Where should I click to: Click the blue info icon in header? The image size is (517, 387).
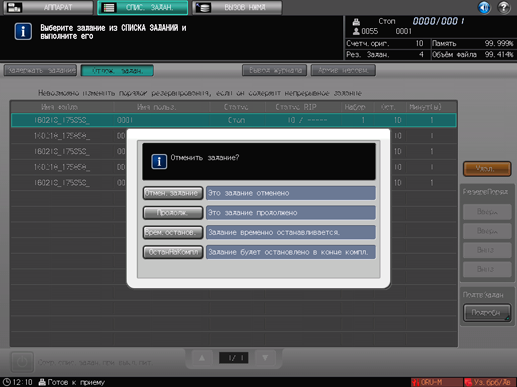click(x=23, y=31)
